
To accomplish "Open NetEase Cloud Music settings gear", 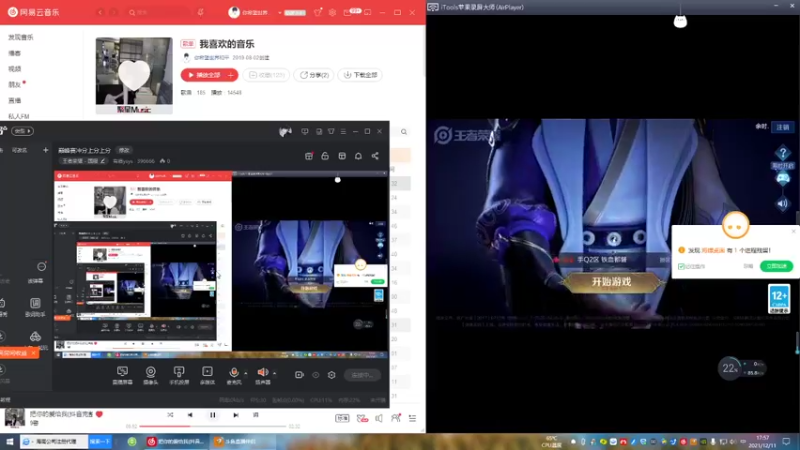I will pyautogui.click(x=332, y=12).
